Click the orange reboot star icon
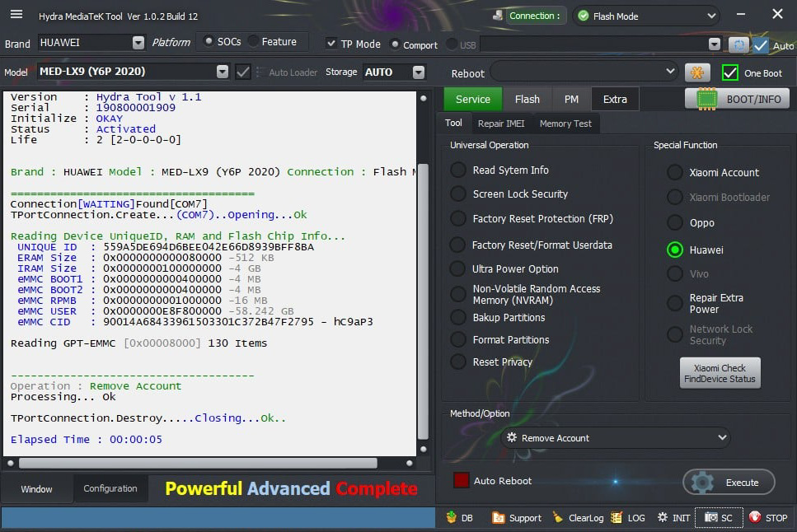Image resolution: width=797 pixels, height=532 pixels. pos(697,72)
